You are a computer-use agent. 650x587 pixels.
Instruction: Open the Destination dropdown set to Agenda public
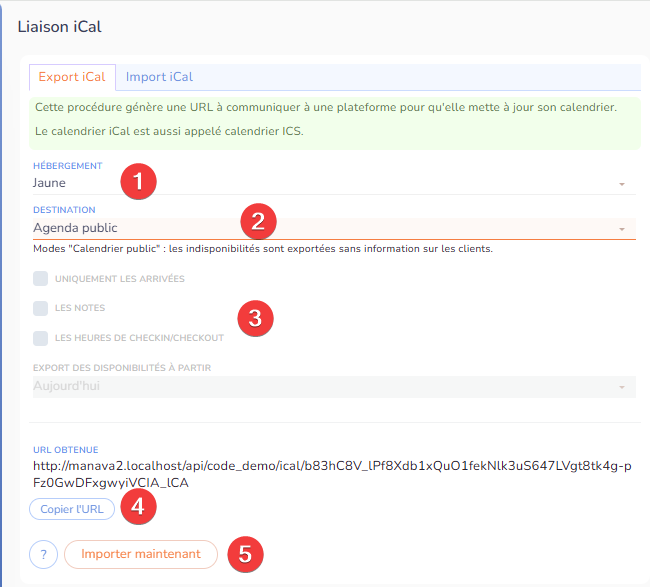[x=330, y=229]
